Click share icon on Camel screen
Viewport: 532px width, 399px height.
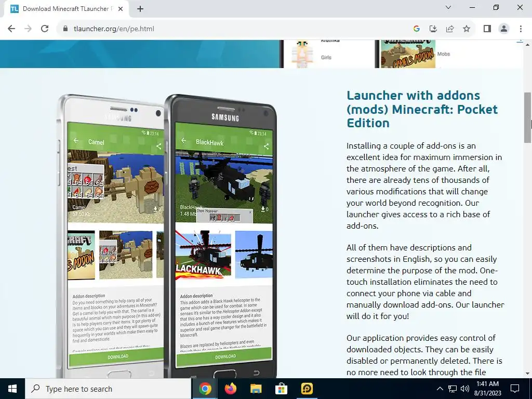pos(159,146)
